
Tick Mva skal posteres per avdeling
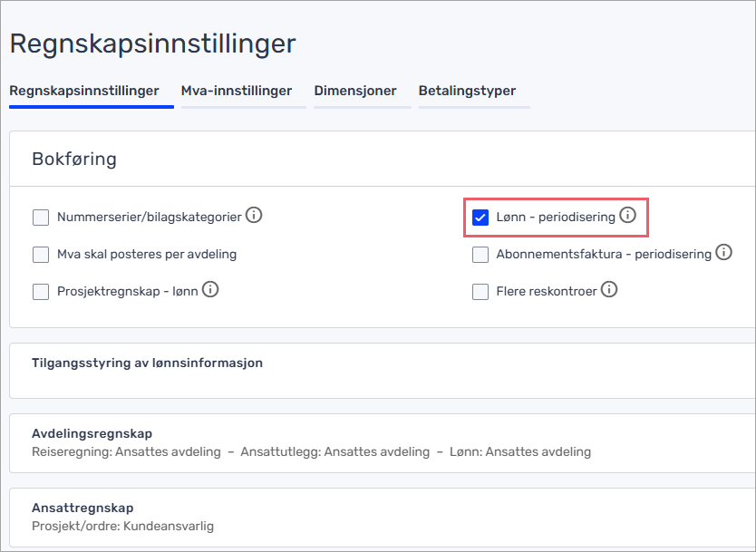coord(41,255)
